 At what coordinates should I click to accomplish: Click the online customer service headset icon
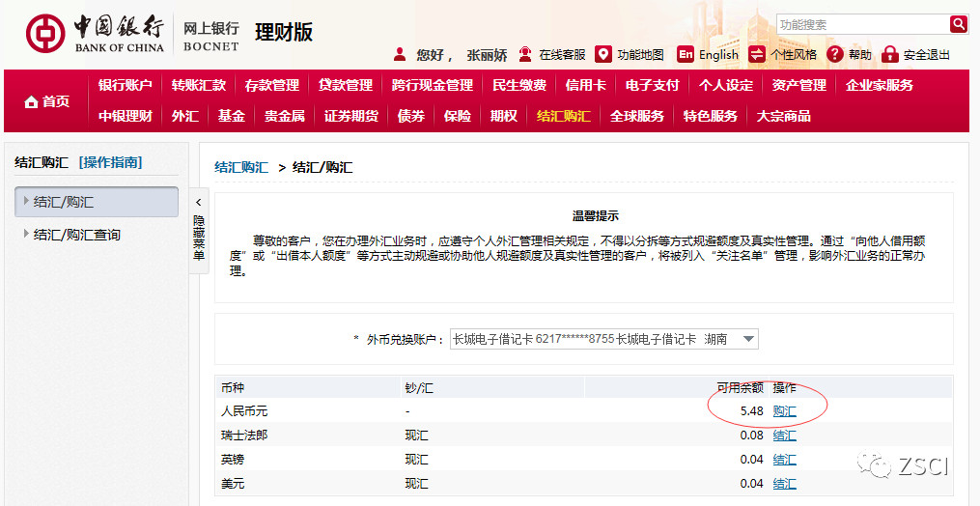coord(525,54)
